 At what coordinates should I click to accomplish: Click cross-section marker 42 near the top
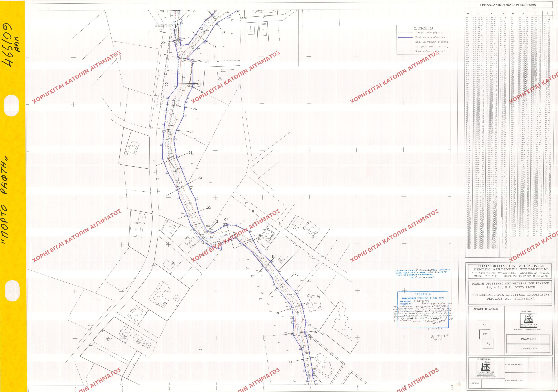point(214,46)
